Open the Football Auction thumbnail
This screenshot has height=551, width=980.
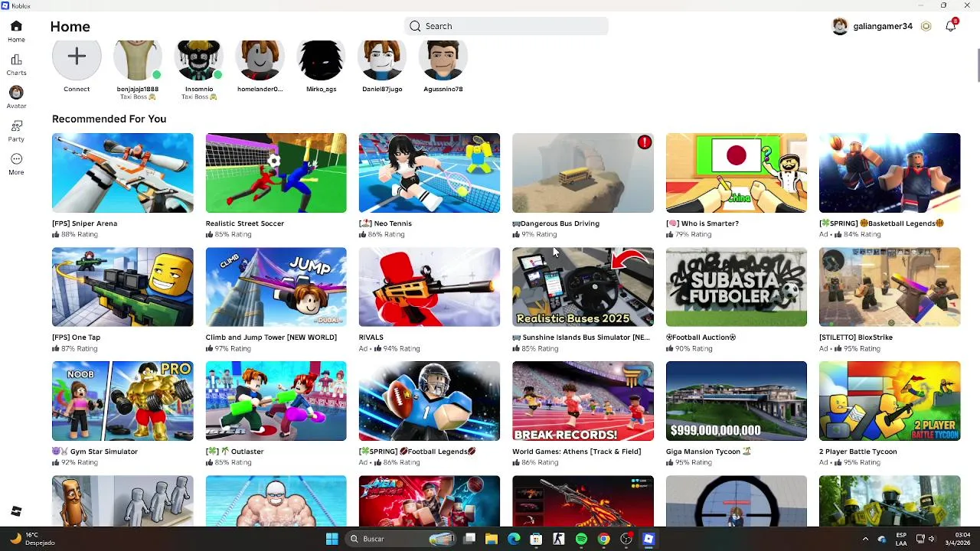(737, 287)
